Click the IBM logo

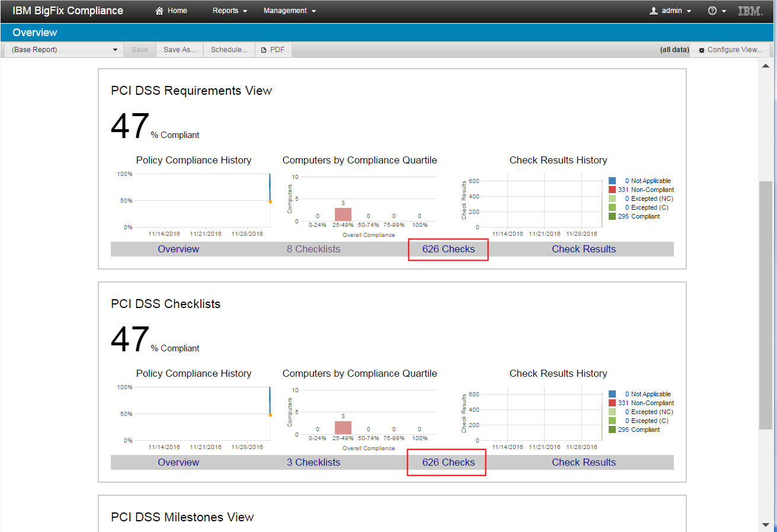750,11
